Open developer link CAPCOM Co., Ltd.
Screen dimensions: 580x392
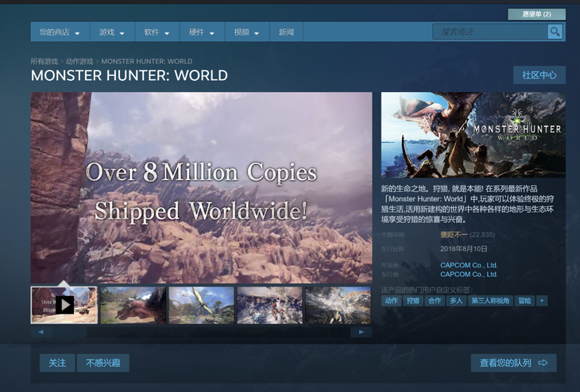pos(469,265)
